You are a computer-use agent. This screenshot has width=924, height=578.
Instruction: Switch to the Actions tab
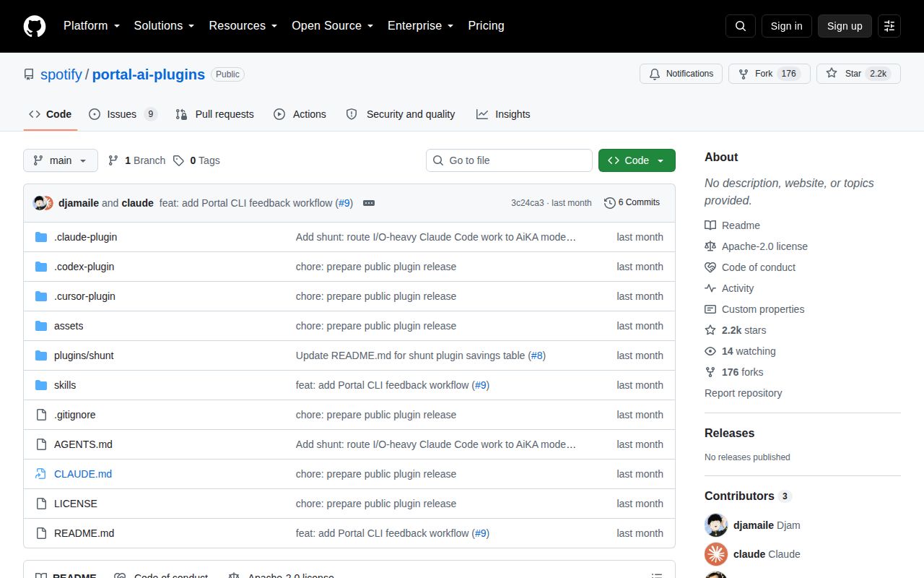coord(300,114)
